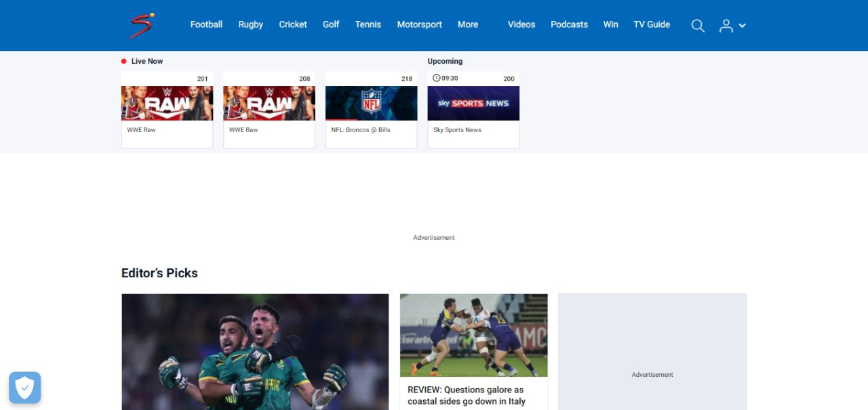868x410 pixels.
Task: Open the Videos page
Action: point(521,24)
